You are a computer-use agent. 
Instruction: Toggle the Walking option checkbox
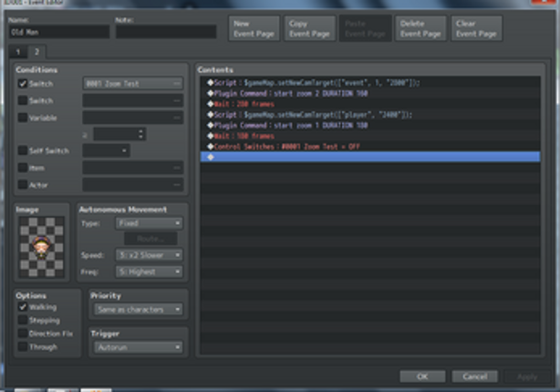(x=23, y=307)
